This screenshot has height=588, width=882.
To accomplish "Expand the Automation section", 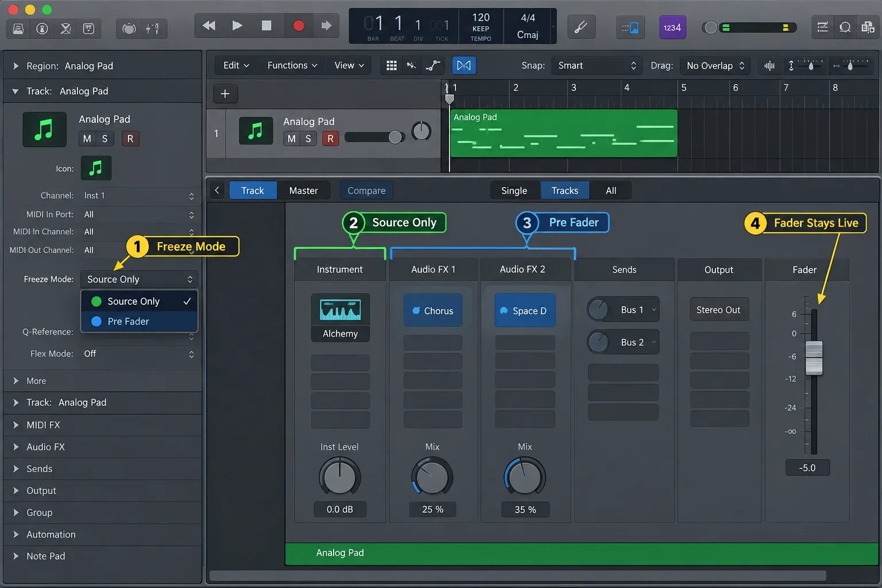I will (16, 535).
